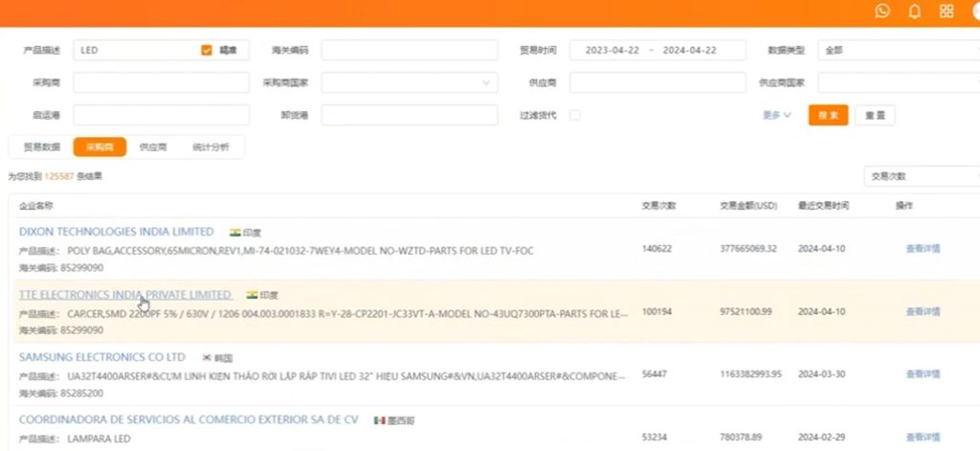Screen dimensions: 980x451
Task: Click 查看详情 for SAMSUNG ELECTRONICS row
Action: (x=924, y=374)
